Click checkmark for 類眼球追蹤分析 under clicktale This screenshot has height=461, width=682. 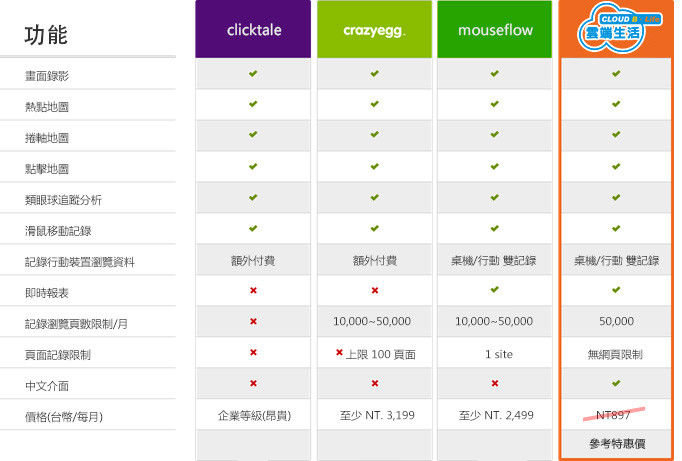tap(253, 197)
